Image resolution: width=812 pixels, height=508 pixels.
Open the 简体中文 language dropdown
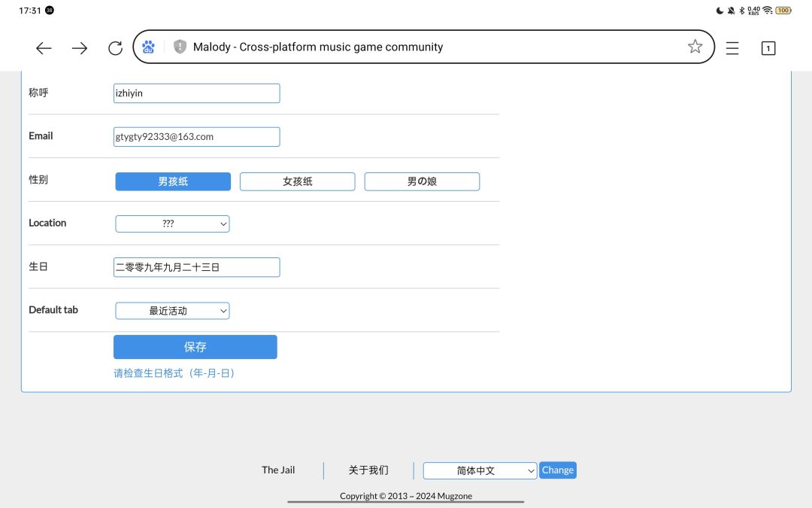[480, 470]
